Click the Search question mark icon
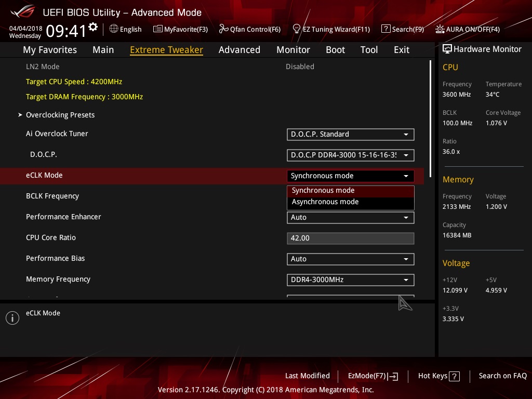 385,29
